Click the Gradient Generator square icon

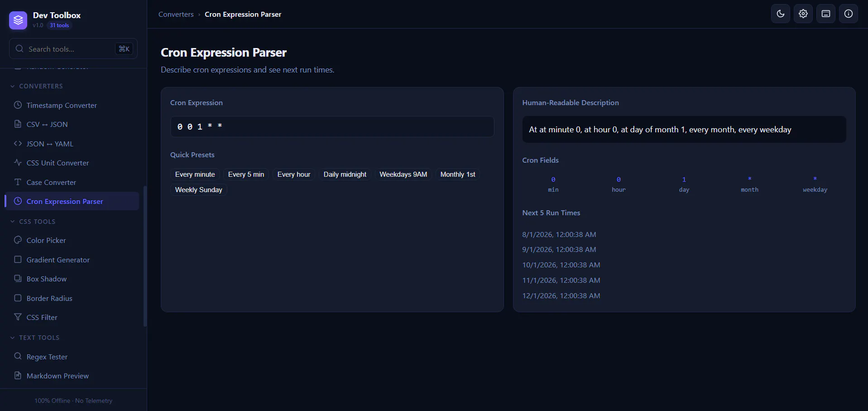[18, 260]
